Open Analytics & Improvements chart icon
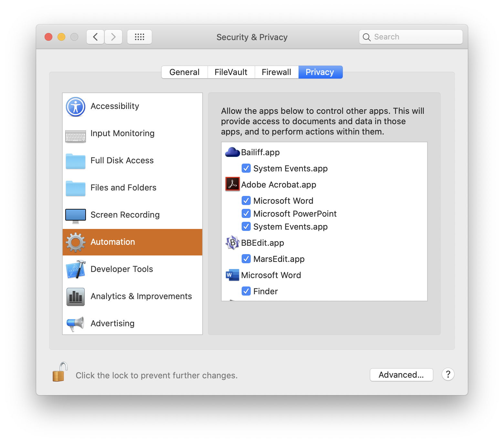504x443 pixels. (x=76, y=297)
